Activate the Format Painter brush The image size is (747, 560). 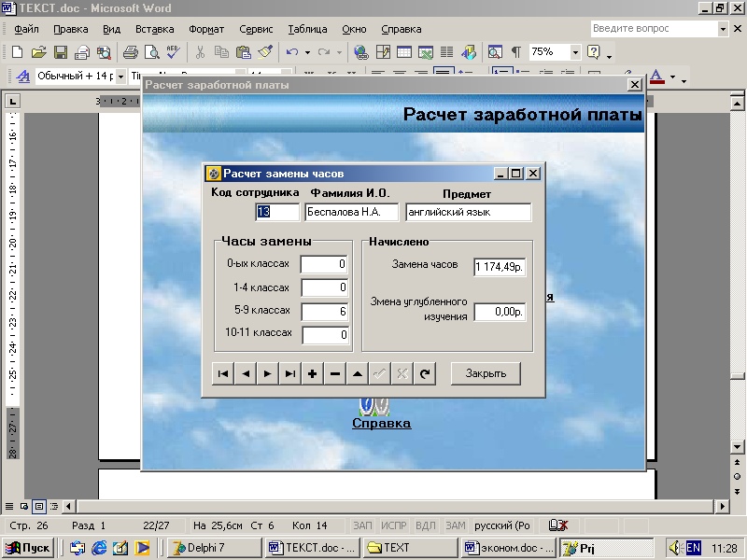265,52
